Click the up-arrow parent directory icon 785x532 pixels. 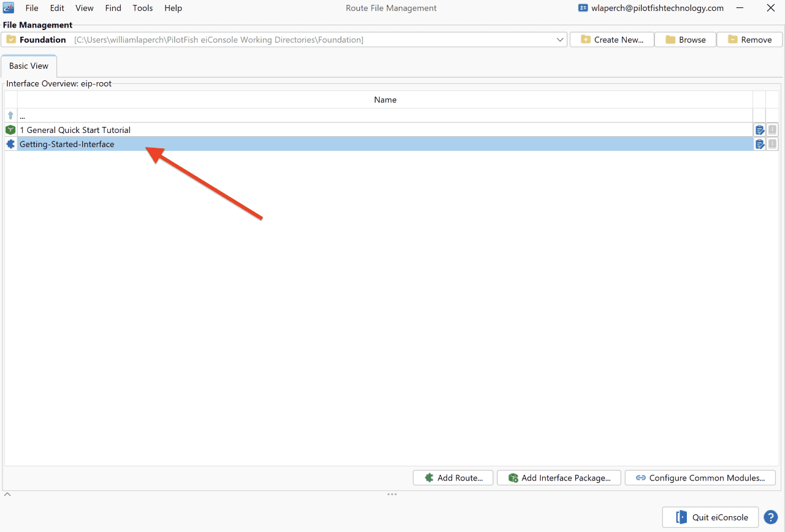[x=10, y=115]
